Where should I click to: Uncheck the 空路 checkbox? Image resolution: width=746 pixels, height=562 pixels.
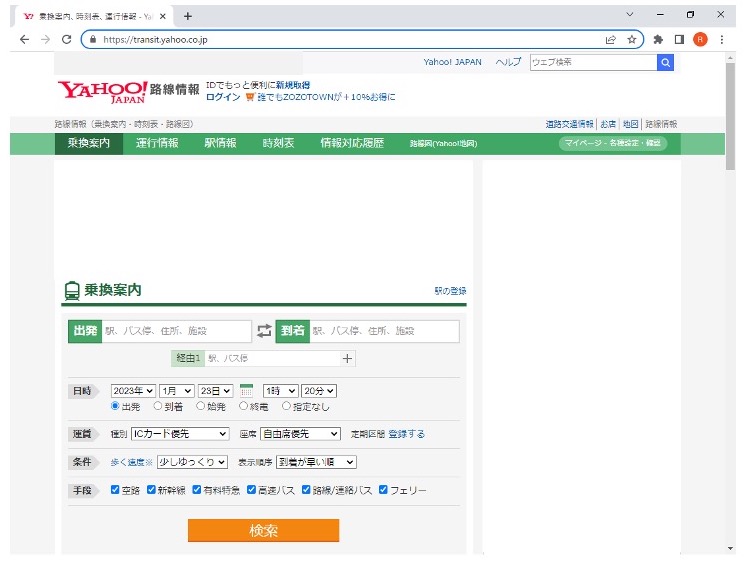pyautogui.click(x=115, y=490)
